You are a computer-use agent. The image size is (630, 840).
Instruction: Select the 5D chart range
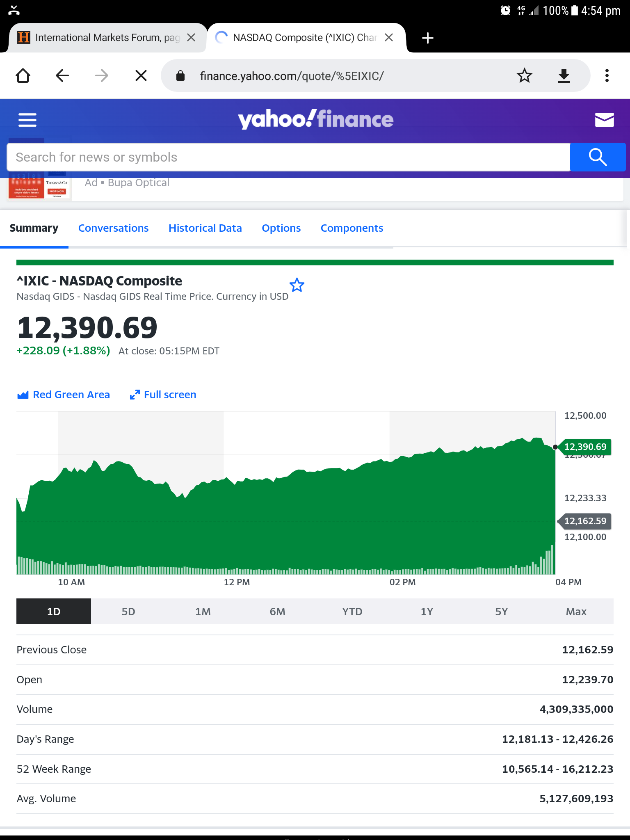point(128,612)
